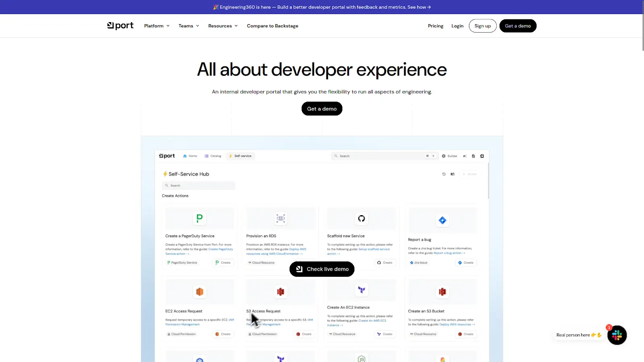
Task: Click the PagerDuty icon on Create a PagerDuty Service card
Action: click(x=200, y=218)
